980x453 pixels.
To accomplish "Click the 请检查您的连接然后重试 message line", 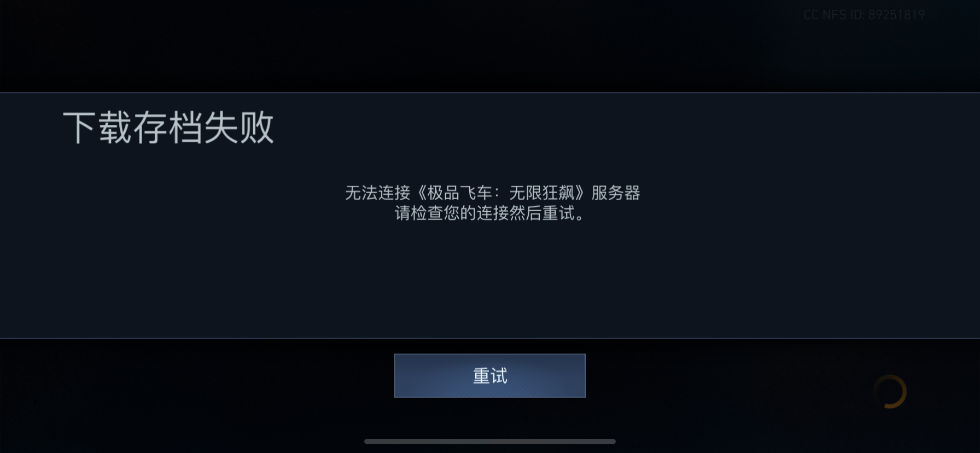I will point(489,213).
